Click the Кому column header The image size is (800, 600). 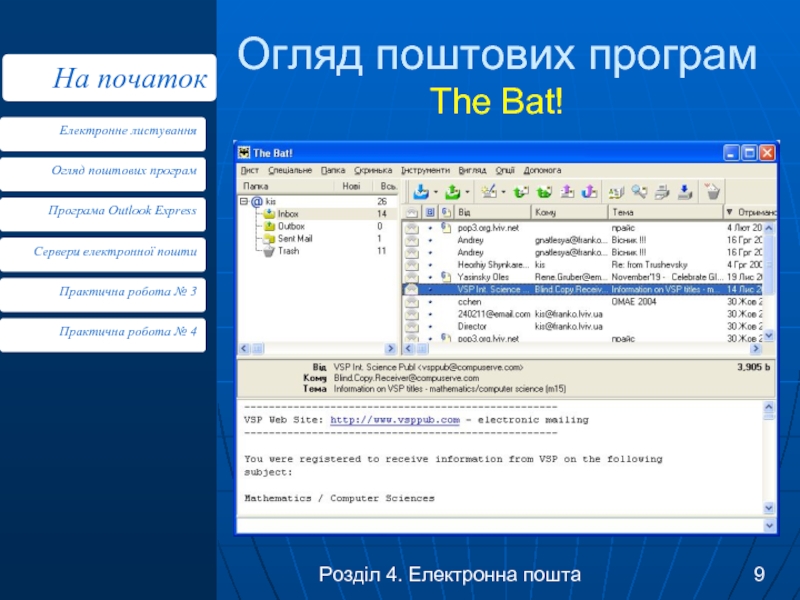click(x=569, y=212)
